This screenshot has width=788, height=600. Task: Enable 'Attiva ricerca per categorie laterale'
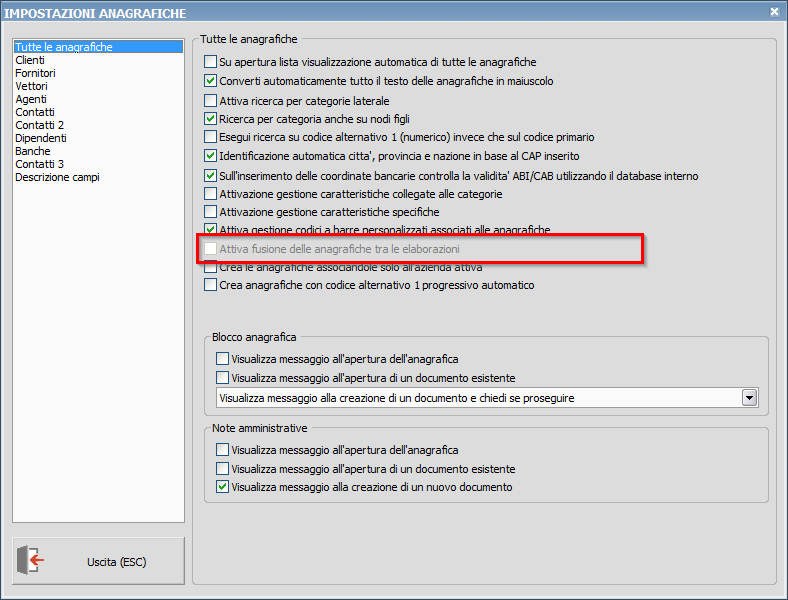pyautogui.click(x=211, y=101)
